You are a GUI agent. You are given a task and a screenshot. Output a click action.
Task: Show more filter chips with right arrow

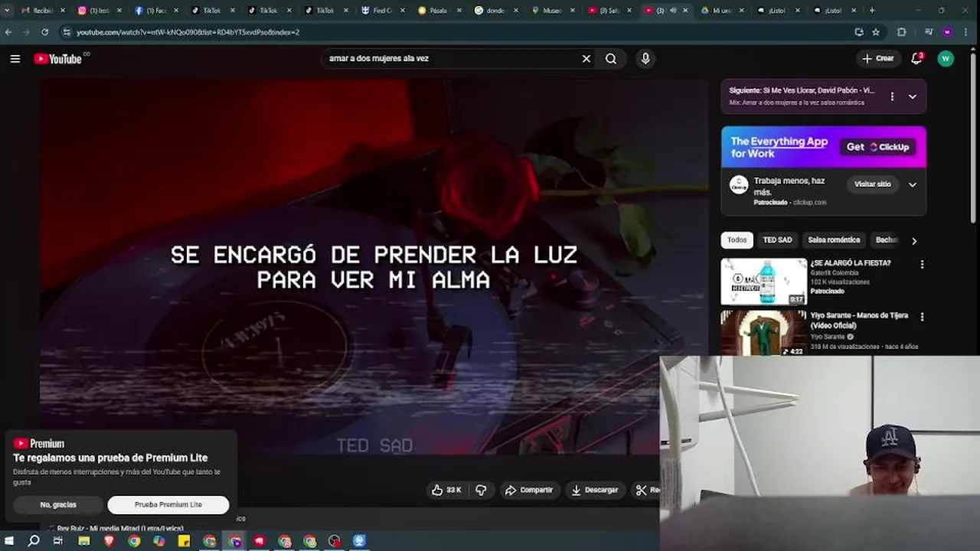click(x=914, y=241)
